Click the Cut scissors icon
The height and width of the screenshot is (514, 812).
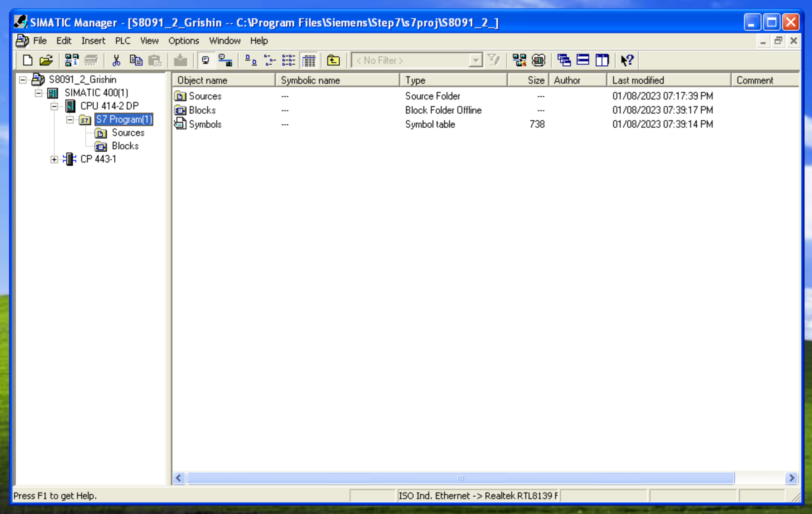116,61
